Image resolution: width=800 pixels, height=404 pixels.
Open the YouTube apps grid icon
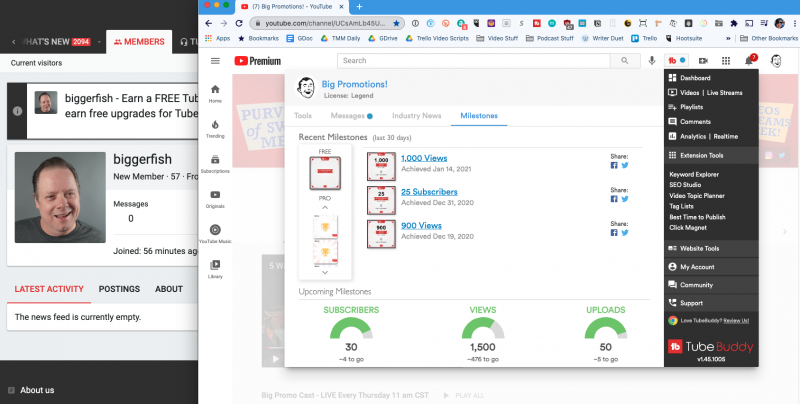[725, 61]
